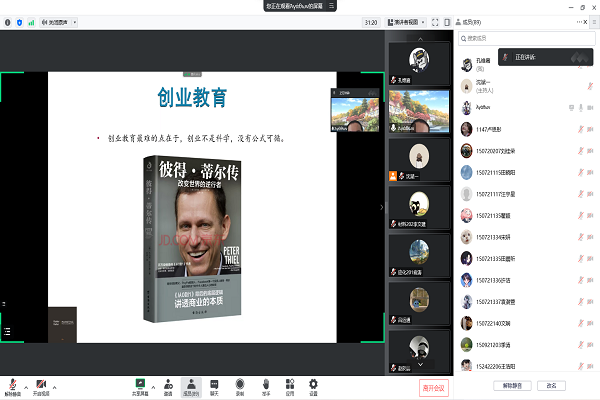
Task: Click the Unmute button below member list
Action: [512, 385]
